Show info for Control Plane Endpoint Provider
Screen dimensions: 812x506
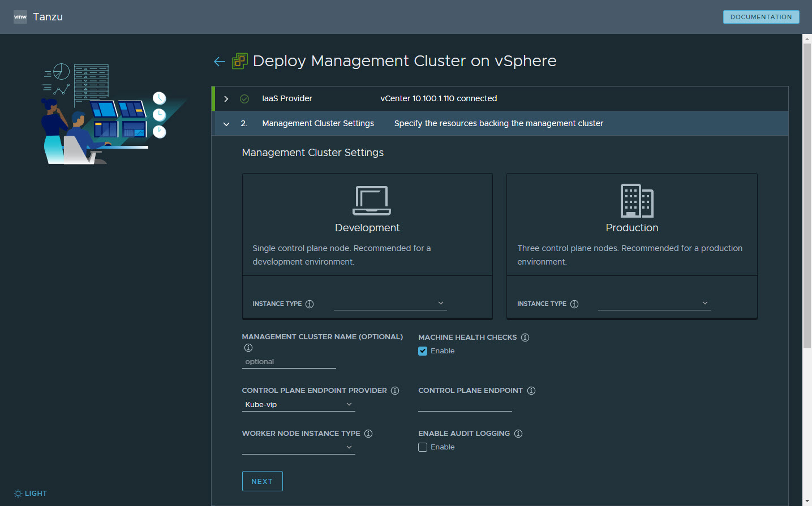pos(395,391)
